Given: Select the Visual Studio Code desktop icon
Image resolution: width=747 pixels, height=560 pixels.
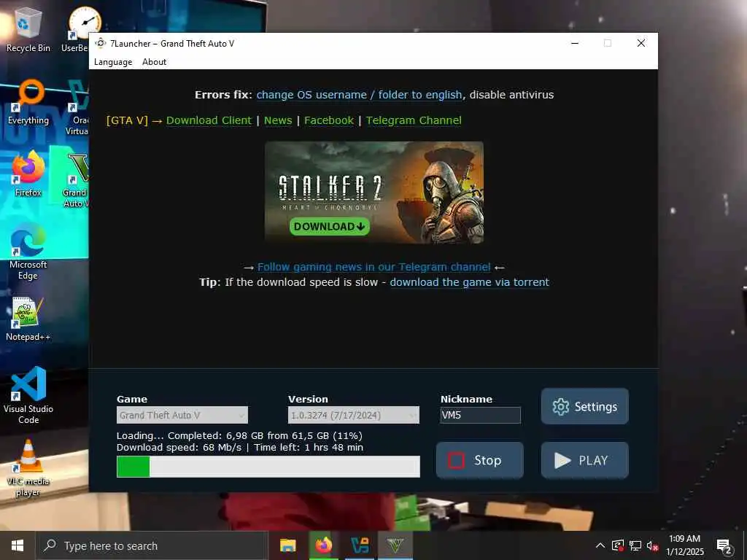Looking at the screenshot, I should 28,395.
